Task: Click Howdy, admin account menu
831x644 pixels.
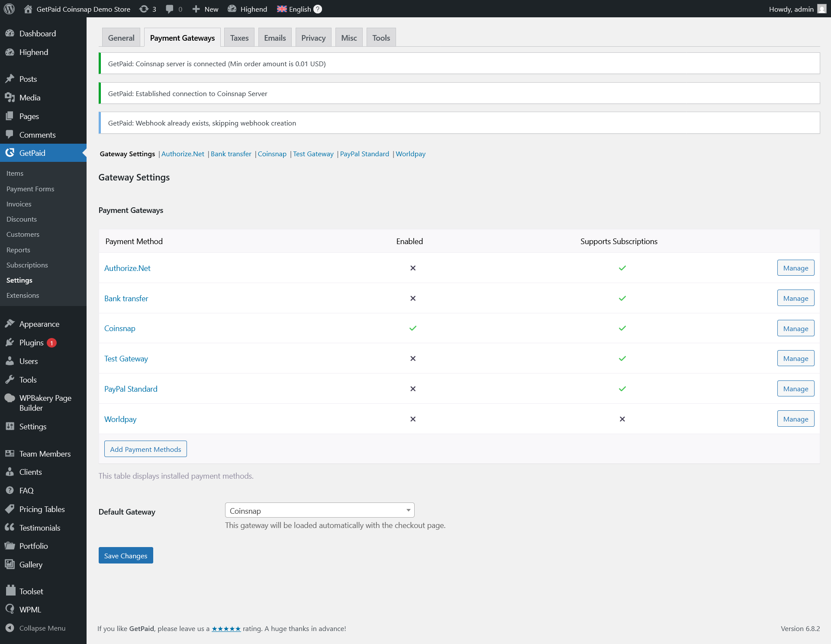Action: click(797, 9)
